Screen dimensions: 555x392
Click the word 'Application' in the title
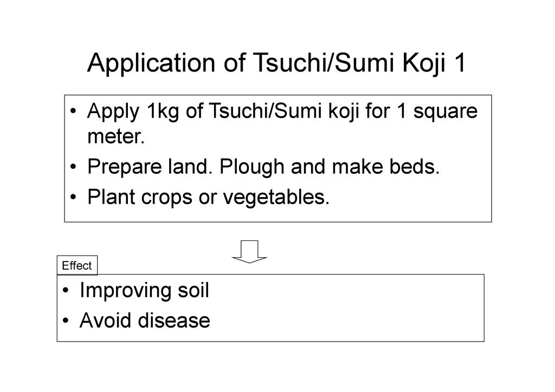coord(151,63)
